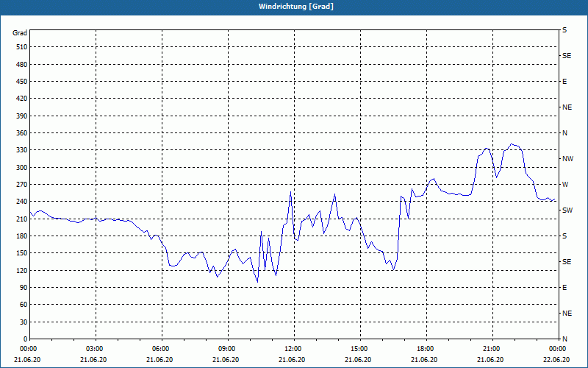The width and height of the screenshot is (588, 368).
Task: Click the chart title 'Windrichtung [Grad]'
Action: coord(296,7)
